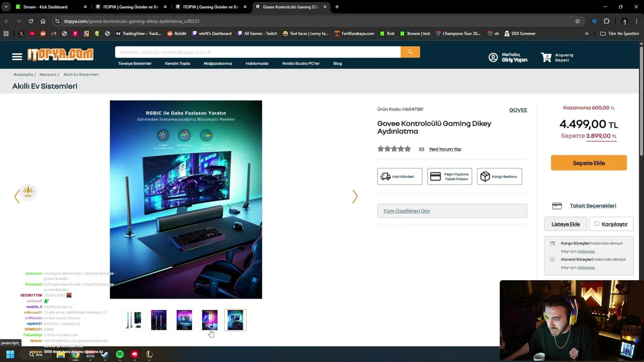The image size is (644, 362).
Task: Open the apps grid in bookmarks bar
Action: [6, 34]
